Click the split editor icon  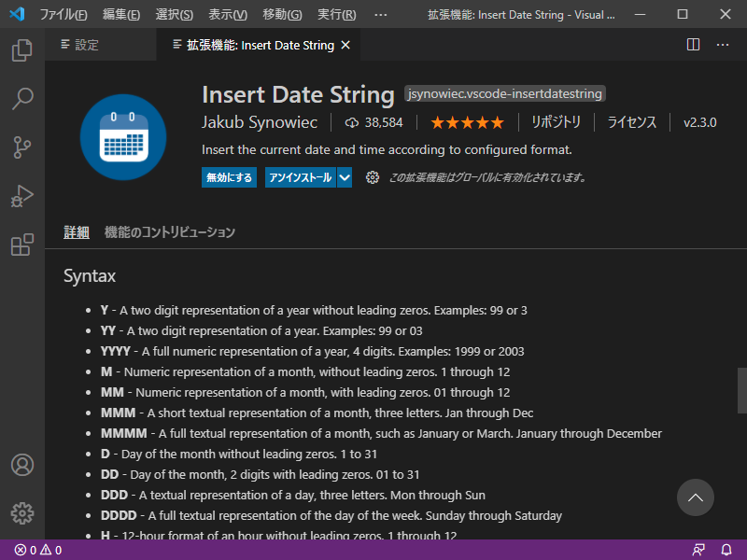point(693,45)
